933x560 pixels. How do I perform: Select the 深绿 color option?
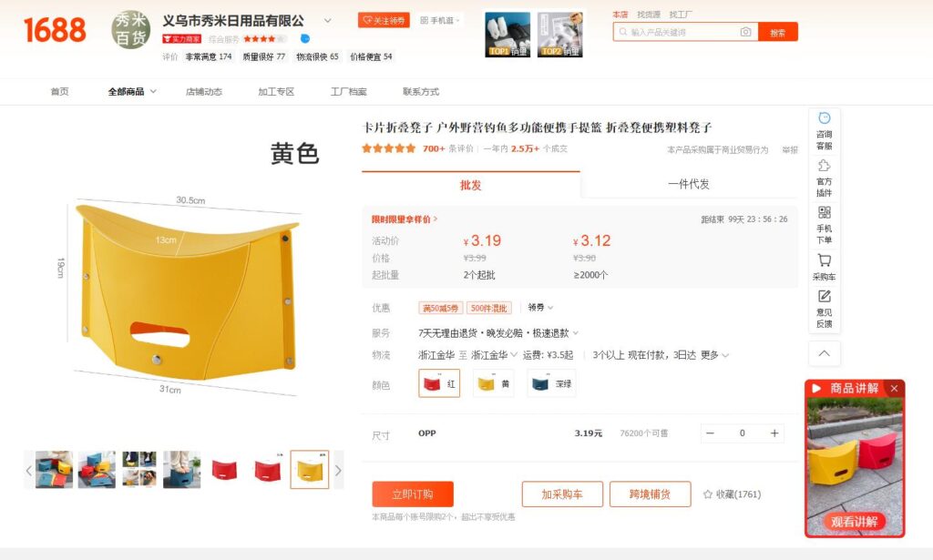[551, 383]
